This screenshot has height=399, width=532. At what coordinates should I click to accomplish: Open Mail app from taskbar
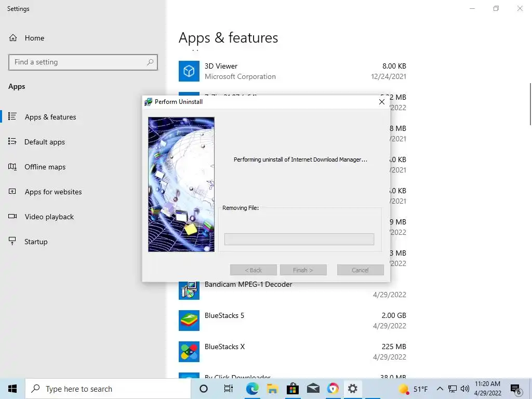pyautogui.click(x=313, y=389)
